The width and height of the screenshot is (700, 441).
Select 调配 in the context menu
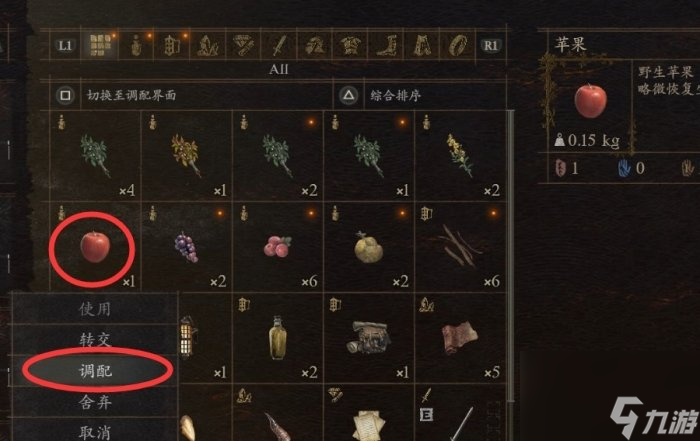pyautogui.click(x=95, y=371)
